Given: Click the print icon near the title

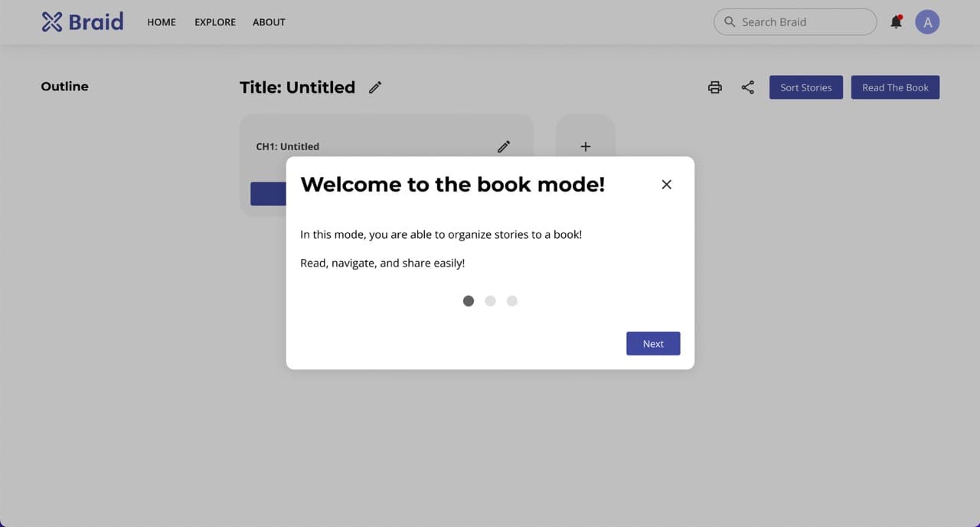Looking at the screenshot, I should tap(714, 87).
